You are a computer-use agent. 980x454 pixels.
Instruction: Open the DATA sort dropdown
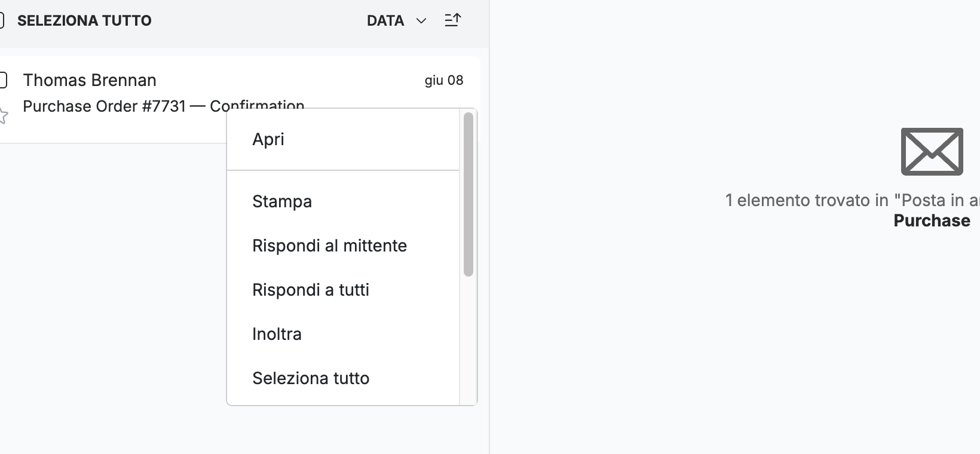396,20
